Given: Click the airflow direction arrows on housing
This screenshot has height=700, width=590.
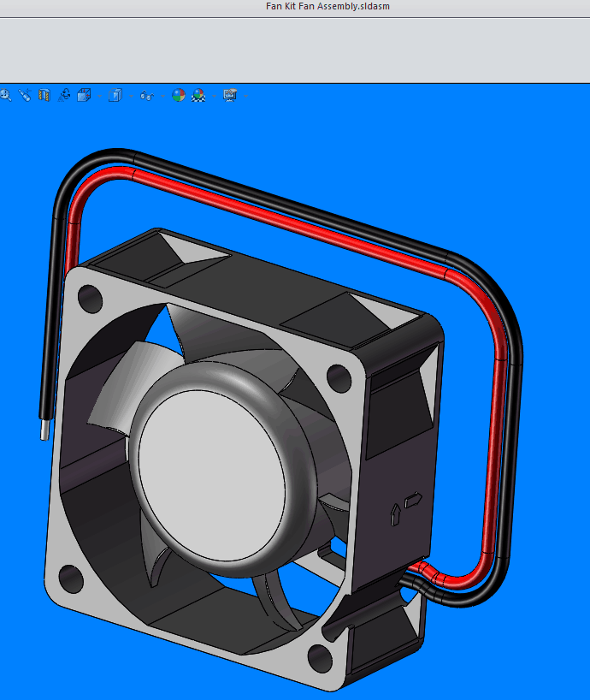Looking at the screenshot, I should (x=406, y=509).
